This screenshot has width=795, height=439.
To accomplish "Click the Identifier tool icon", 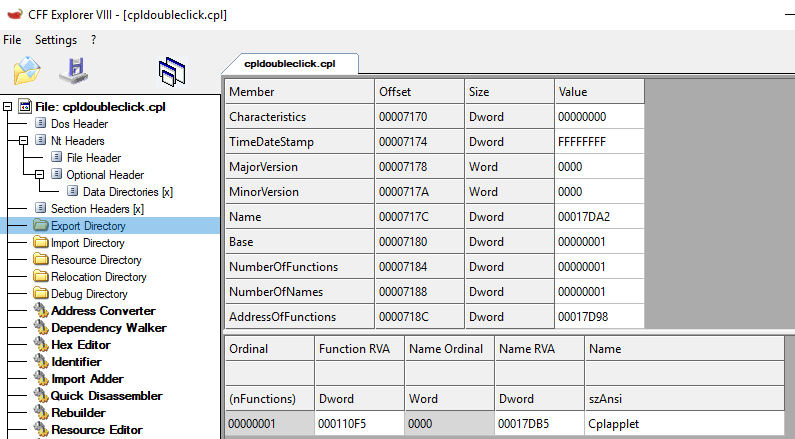I will pos(41,361).
